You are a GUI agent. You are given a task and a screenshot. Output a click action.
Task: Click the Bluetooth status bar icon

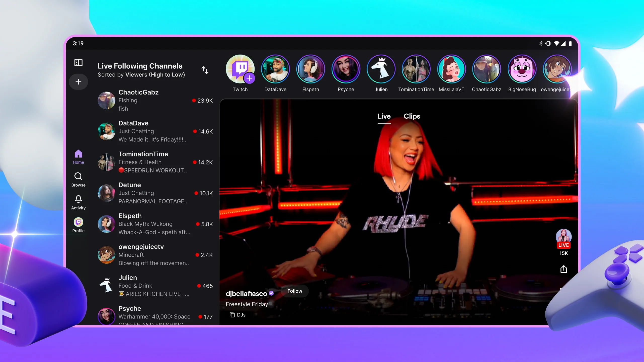point(541,43)
